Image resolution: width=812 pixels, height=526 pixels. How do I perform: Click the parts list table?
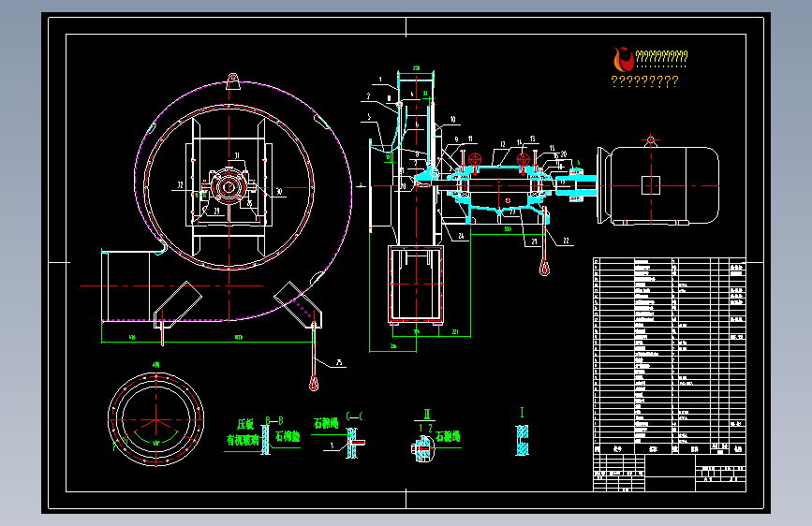tap(670, 356)
